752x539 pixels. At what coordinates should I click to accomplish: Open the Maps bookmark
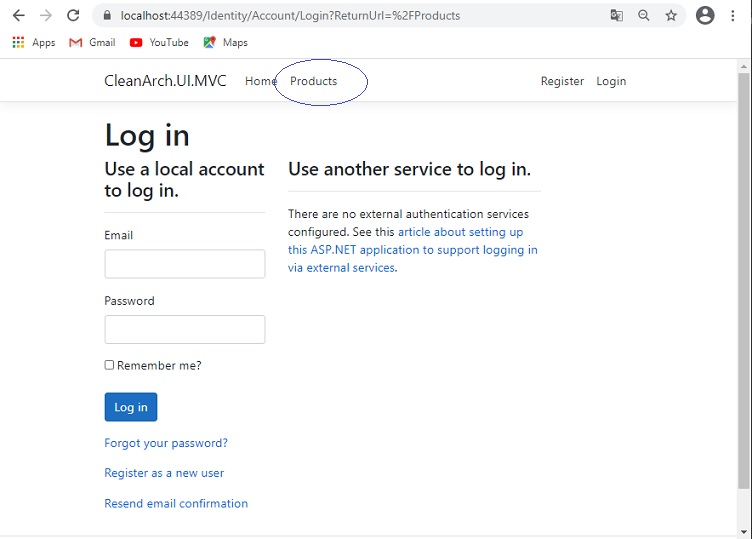tap(225, 43)
